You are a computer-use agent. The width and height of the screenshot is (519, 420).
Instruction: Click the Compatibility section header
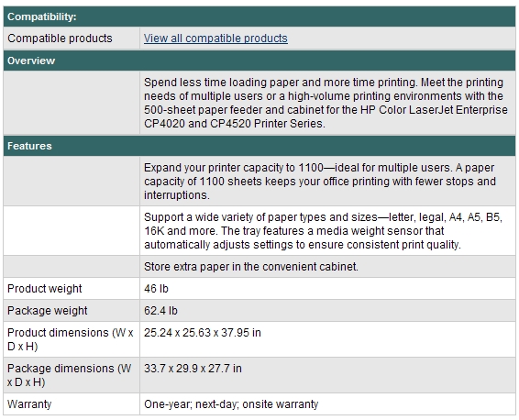tap(259, 17)
